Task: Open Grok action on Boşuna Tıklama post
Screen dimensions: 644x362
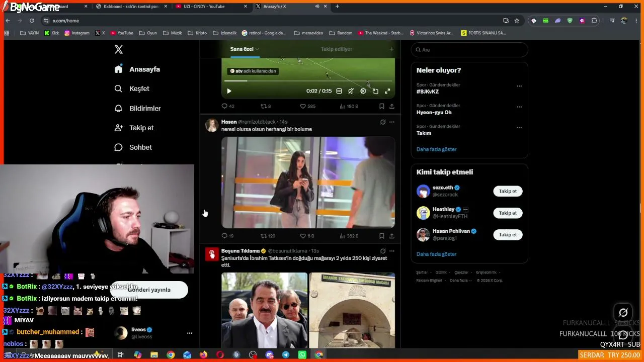Action: tap(383, 251)
